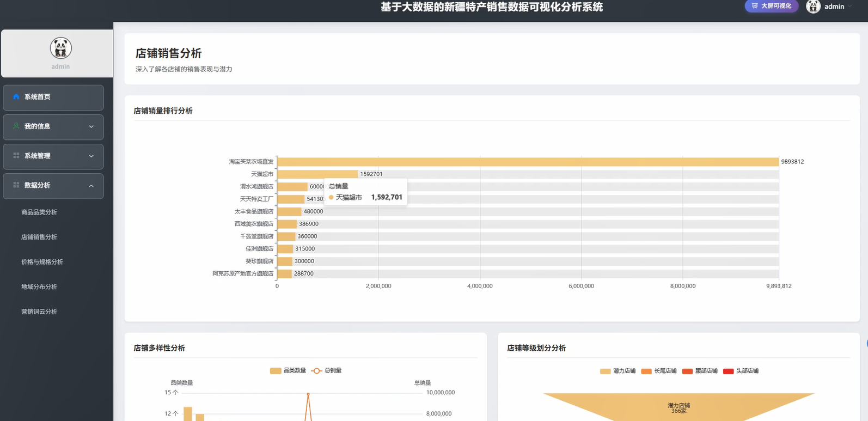This screenshot has height=421, width=868.
Task: Click the 2,000,000 axis label
Action: 378,286
